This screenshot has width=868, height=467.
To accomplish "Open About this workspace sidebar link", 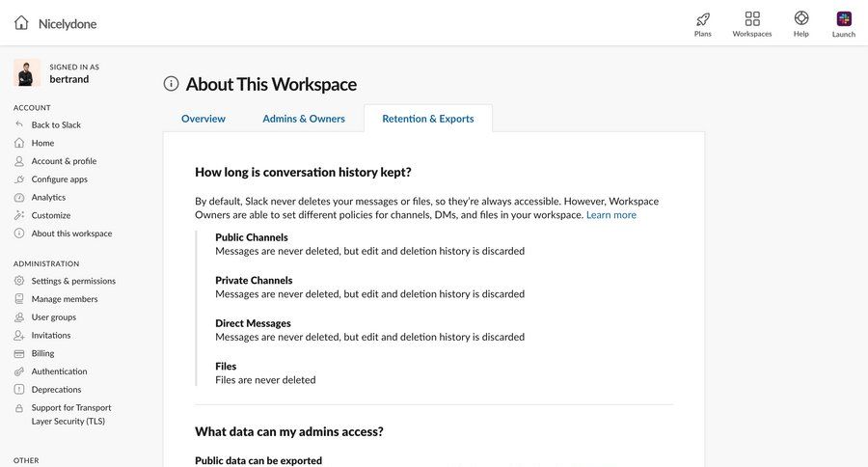I will point(71,233).
